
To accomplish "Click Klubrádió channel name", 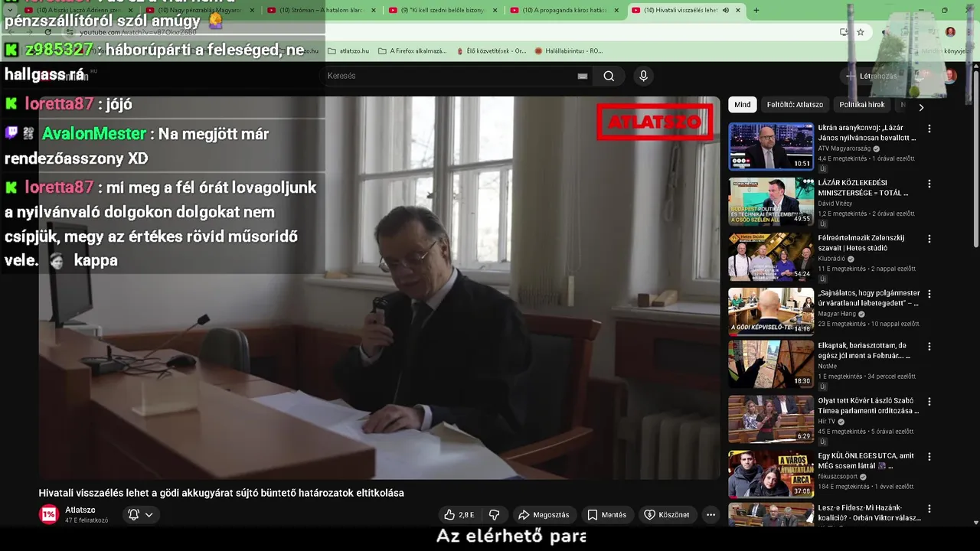I will (831, 259).
